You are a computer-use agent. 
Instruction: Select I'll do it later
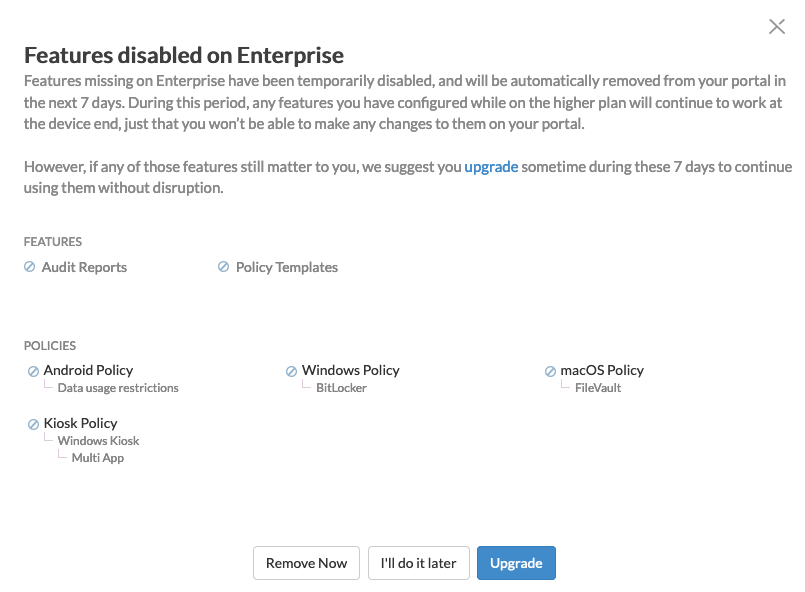click(x=418, y=563)
